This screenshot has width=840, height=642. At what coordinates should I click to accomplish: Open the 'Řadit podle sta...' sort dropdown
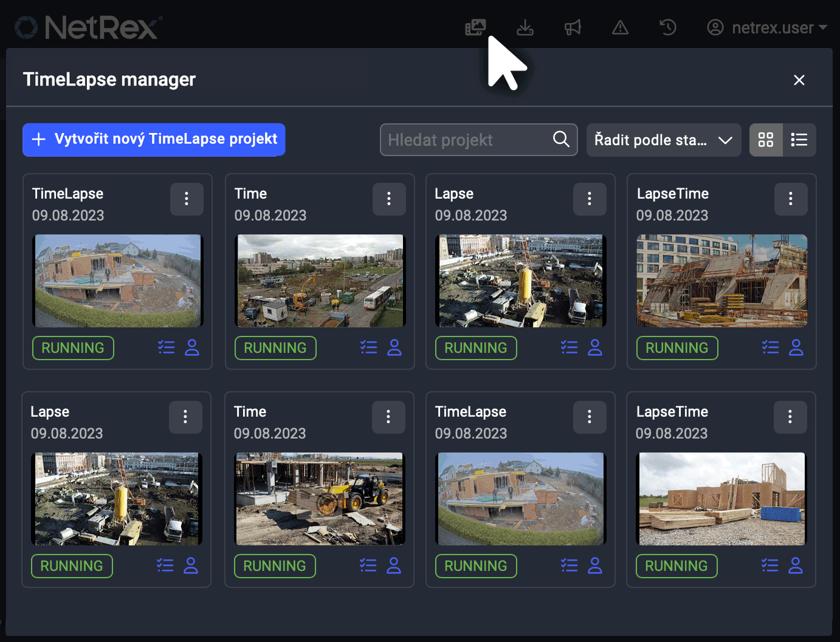point(663,140)
